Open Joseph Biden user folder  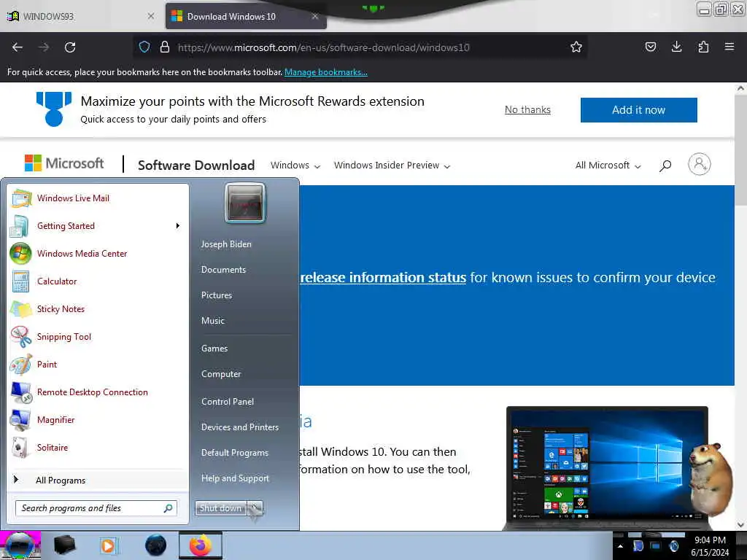[226, 244]
